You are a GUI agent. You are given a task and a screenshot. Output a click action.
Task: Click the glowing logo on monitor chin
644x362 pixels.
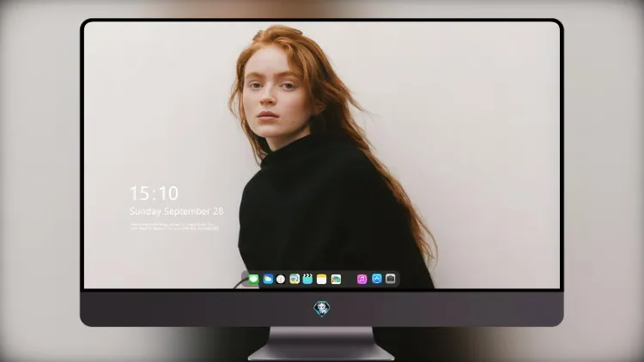tap(322, 309)
